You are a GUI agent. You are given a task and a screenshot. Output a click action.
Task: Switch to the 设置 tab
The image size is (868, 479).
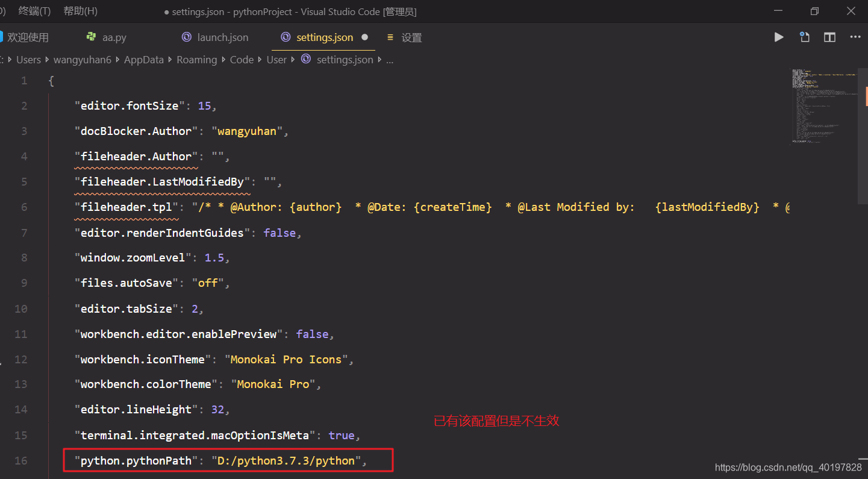[x=411, y=37]
